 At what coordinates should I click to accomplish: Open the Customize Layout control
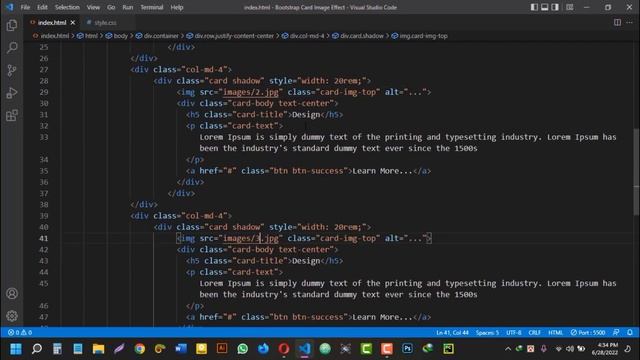(569, 7)
